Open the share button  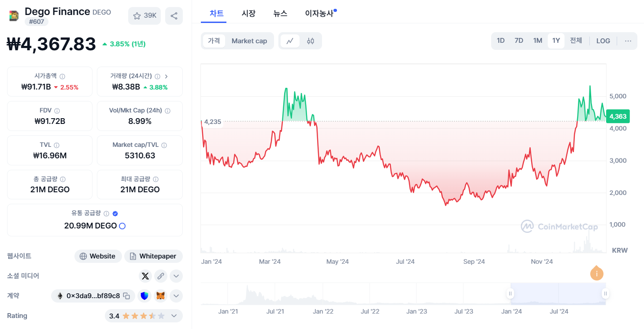coord(174,16)
